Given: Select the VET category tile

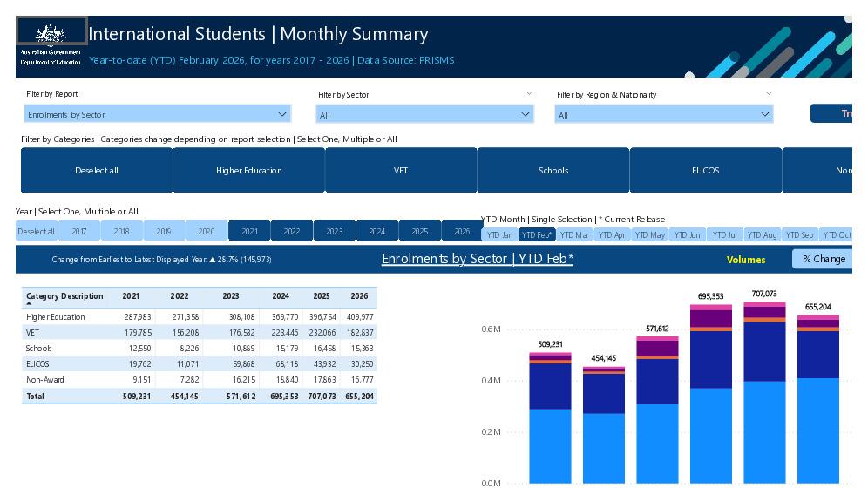Looking at the screenshot, I should (x=401, y=170).
